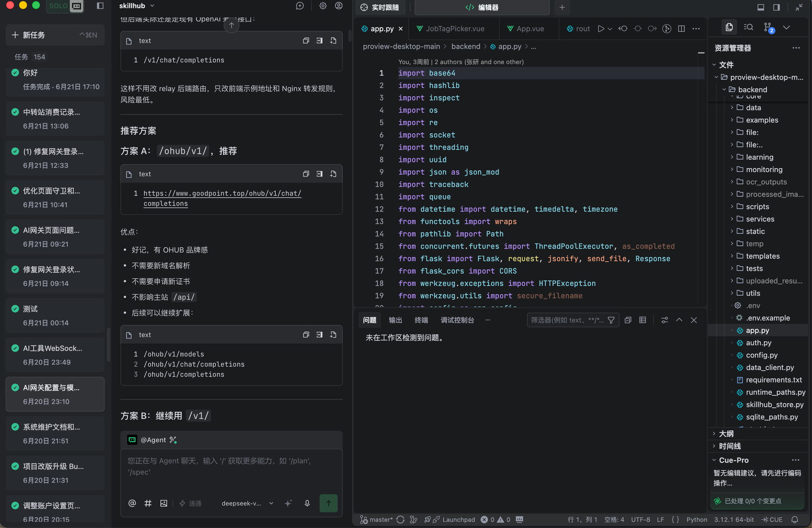Click the notification bell in status bar
Viewport: 812px width, 528px height.
pyautogui.click(x=795, y=520)
